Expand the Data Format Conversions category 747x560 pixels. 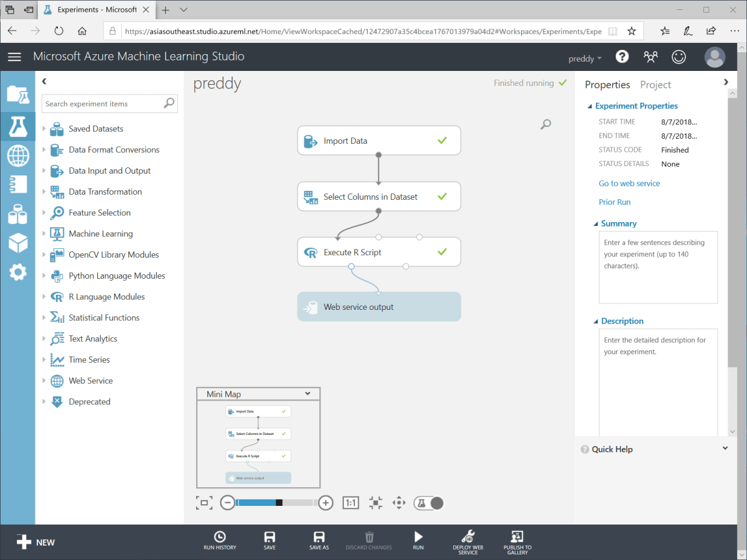[x=44, y=150]
